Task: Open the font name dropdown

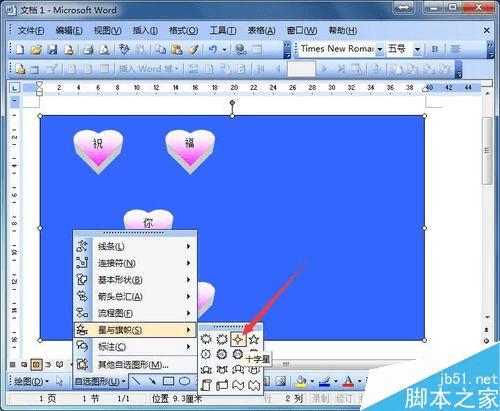Action: pos(380,49)
